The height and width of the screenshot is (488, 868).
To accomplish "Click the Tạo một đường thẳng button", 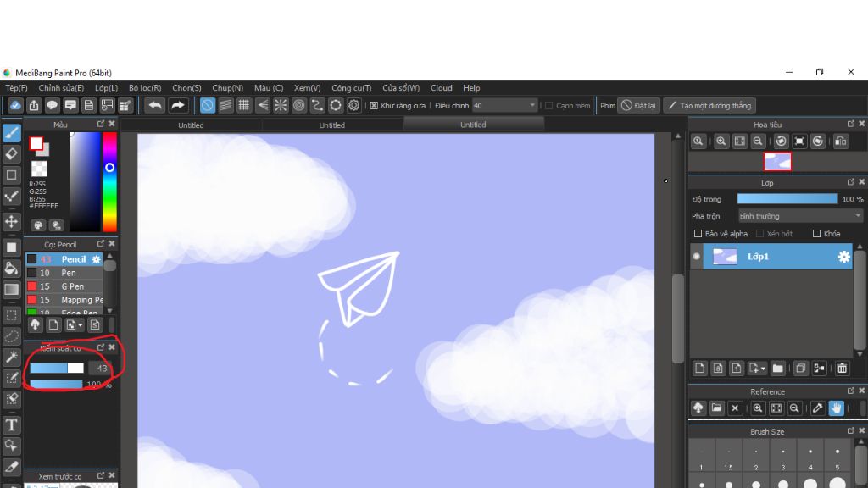I will [x=710, y=105].
